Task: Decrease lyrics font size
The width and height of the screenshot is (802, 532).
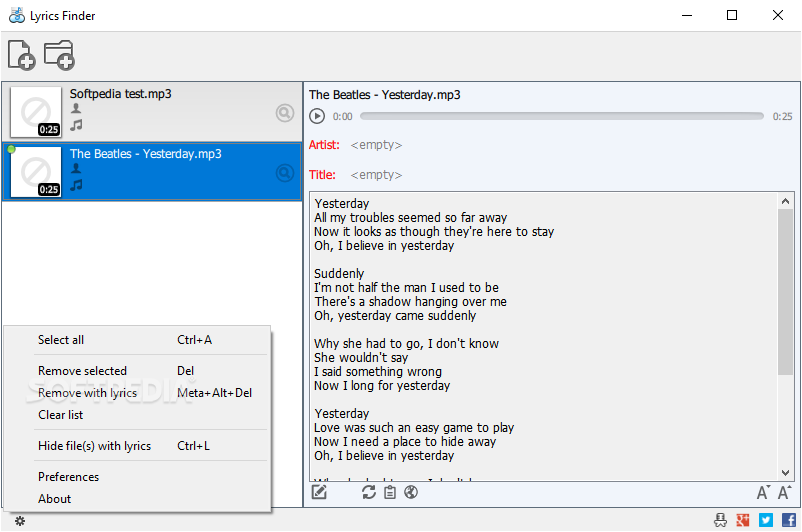Action: click(763, 492)
